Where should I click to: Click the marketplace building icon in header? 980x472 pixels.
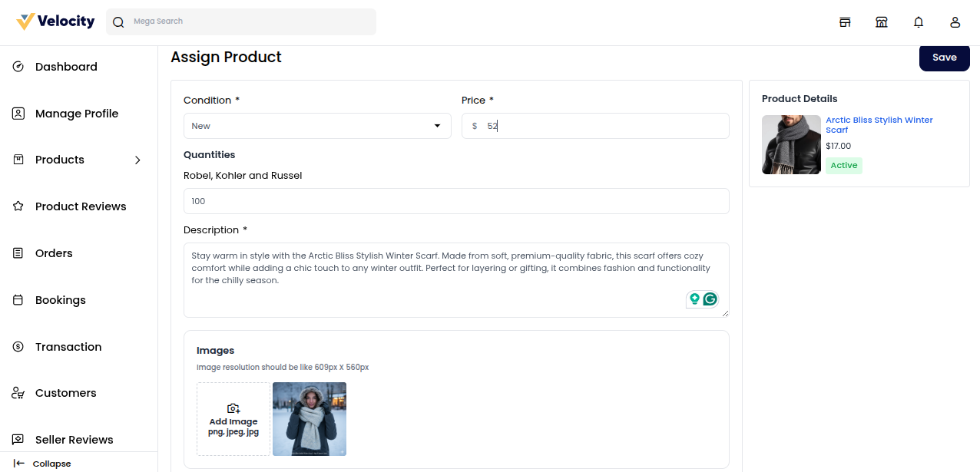pyautogui.click(x=882, y=22)
